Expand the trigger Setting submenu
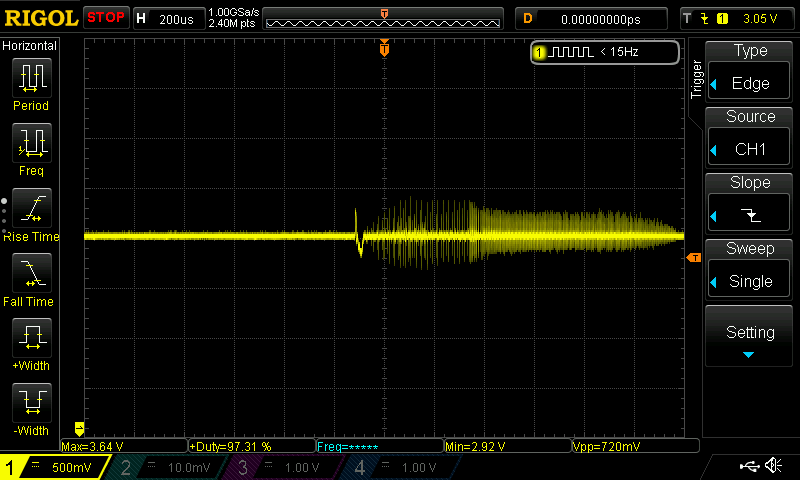This screenshot has height=480, width=800. (x=750, y=336)
